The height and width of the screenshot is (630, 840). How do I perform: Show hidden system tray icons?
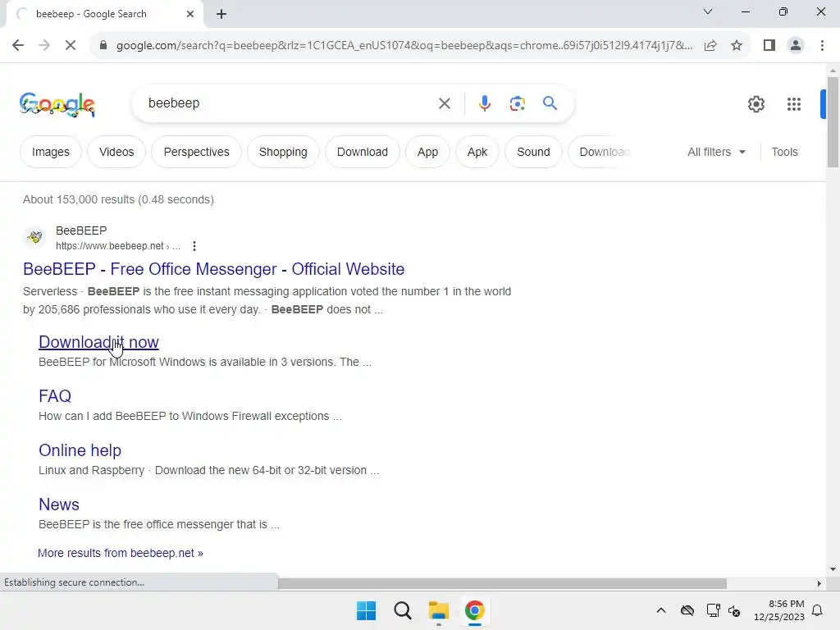point(661,610)
